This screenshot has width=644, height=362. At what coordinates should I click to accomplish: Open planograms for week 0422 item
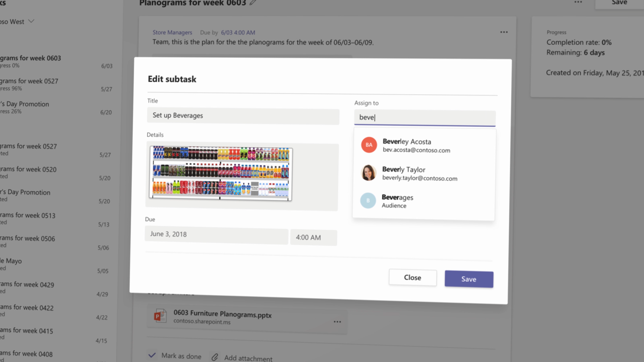click(54, 312)
